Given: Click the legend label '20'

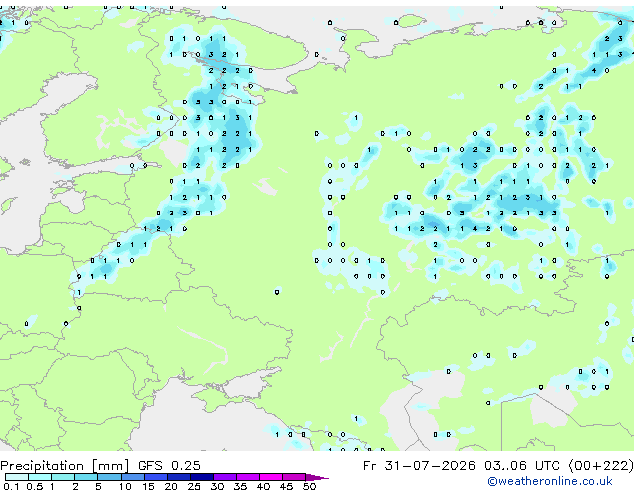Looking at the screenshot, I should pos(171,486).
